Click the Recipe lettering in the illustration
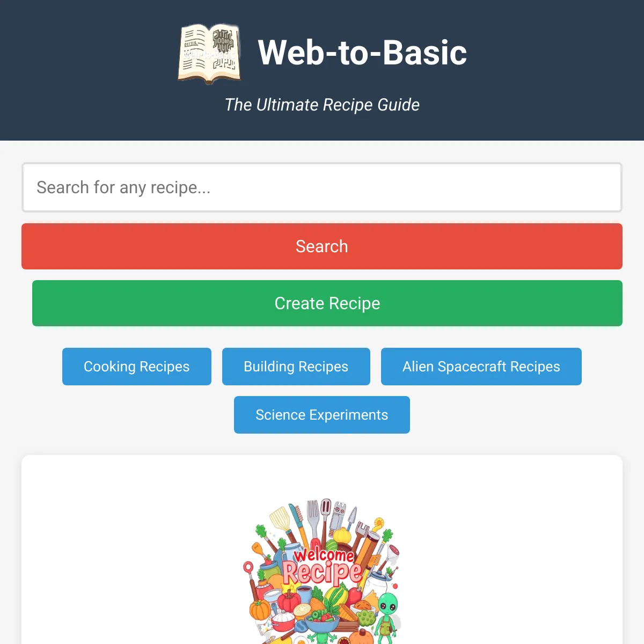644x644 pixels. tap(322, 573)
